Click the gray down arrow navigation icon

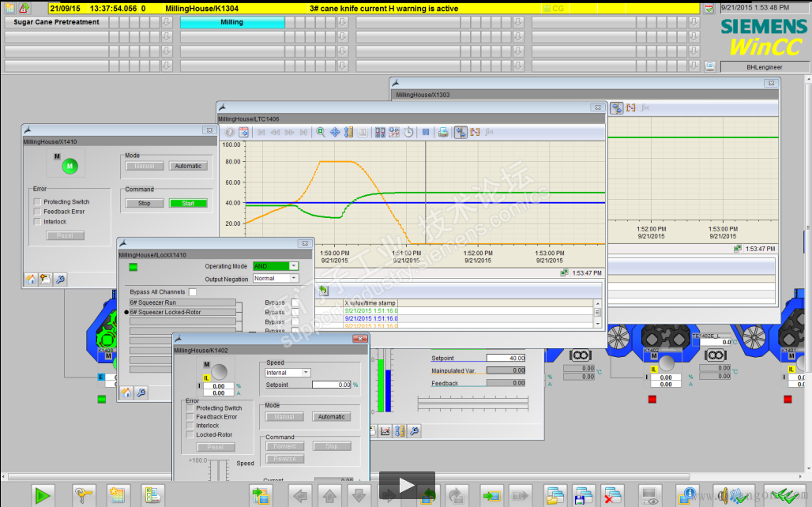359,496
